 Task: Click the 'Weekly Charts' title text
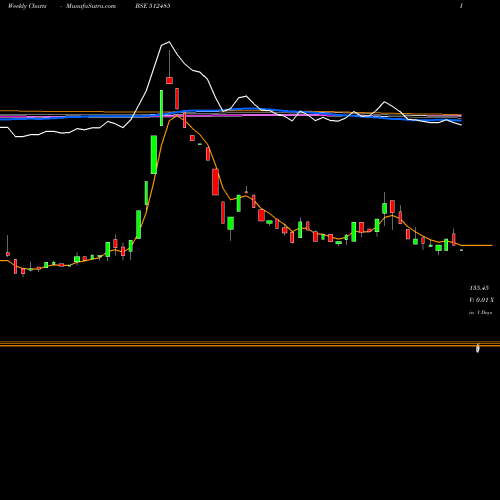[27, 6]
